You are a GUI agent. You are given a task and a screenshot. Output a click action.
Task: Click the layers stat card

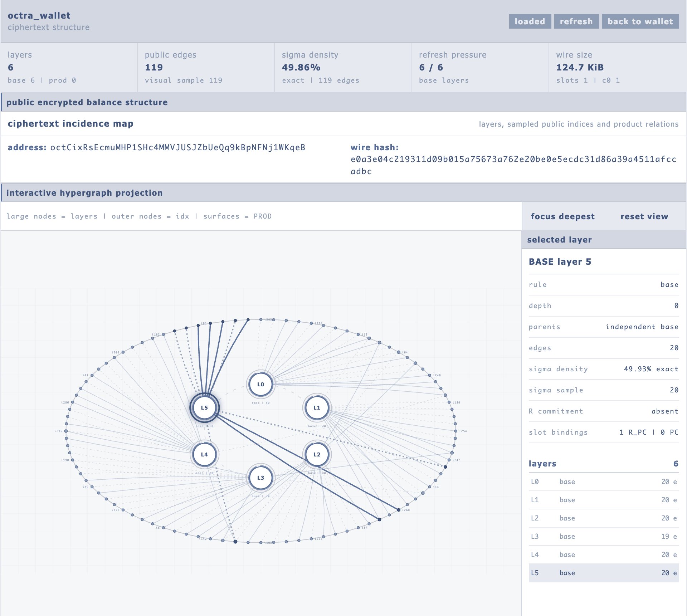69,68
